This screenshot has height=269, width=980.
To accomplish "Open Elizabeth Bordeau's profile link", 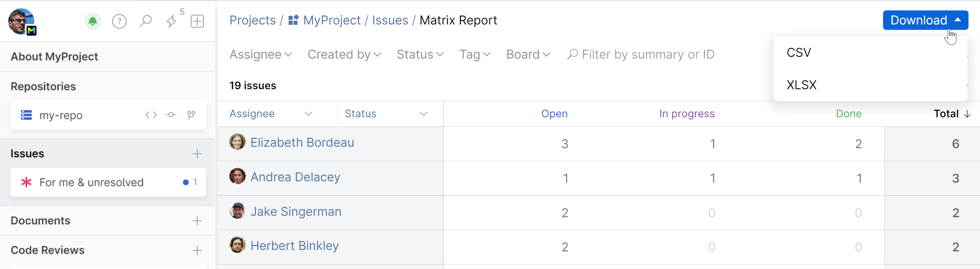I will point(302,142).
